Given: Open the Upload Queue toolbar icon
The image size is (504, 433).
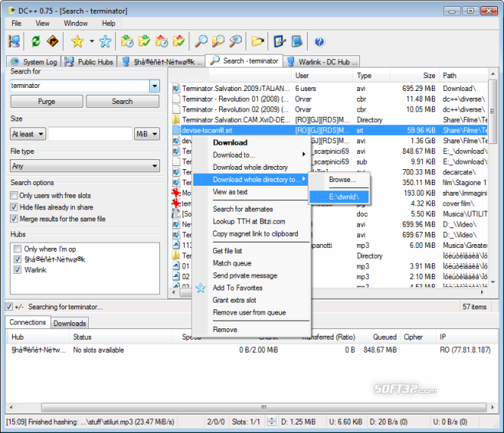Looking at the screenshot, I should click(161, 42).
